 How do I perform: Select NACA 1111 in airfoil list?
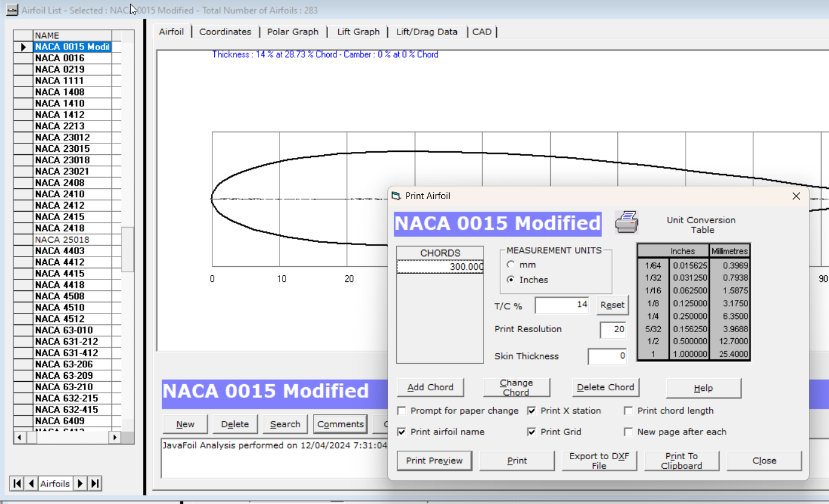[x=72, y=80]
